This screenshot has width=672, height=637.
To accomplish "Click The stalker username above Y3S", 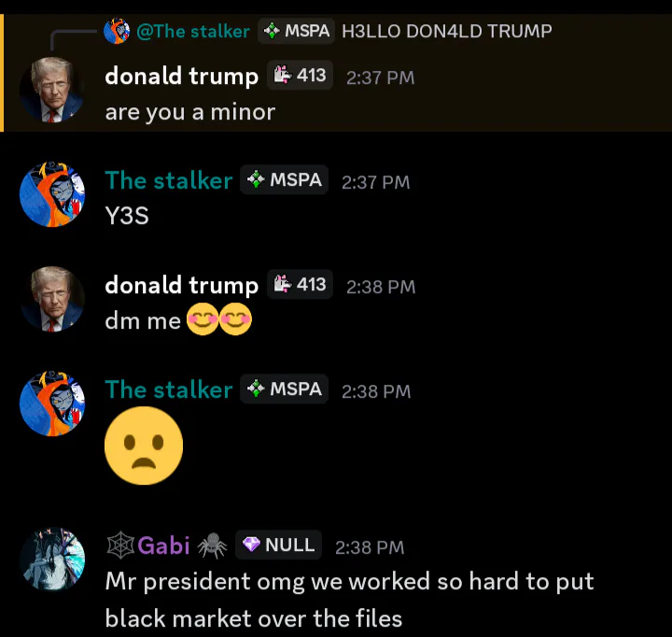I will pos(169,180).
